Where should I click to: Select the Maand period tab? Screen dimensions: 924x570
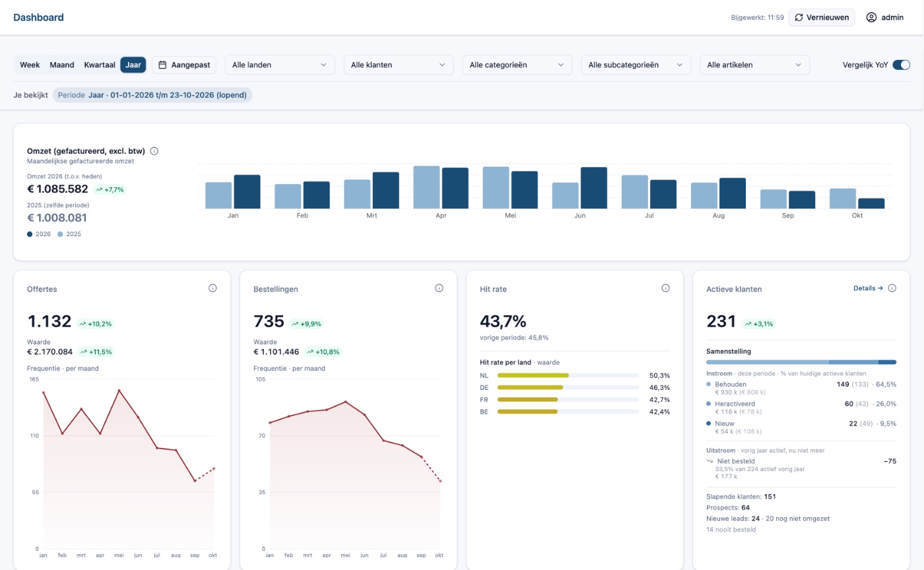point(62,65)
